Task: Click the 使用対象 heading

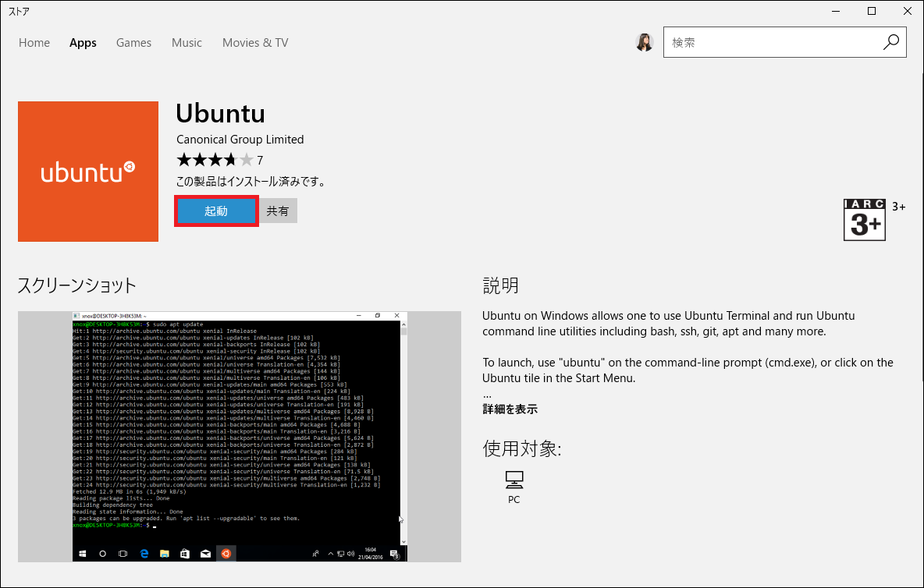Action: tap(521, 448)
